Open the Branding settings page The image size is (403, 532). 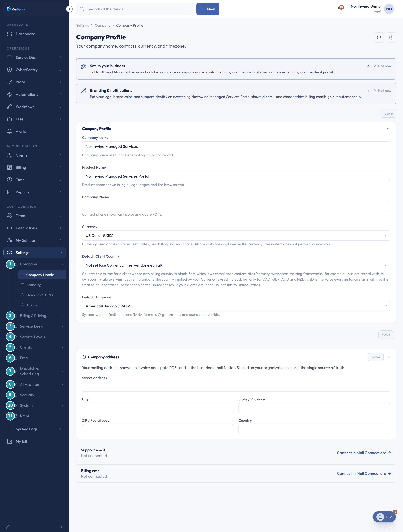(42, 285)
